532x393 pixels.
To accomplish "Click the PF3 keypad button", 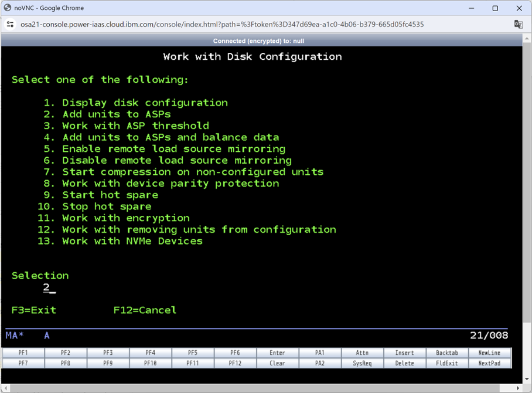I will (x=108, y=353).
